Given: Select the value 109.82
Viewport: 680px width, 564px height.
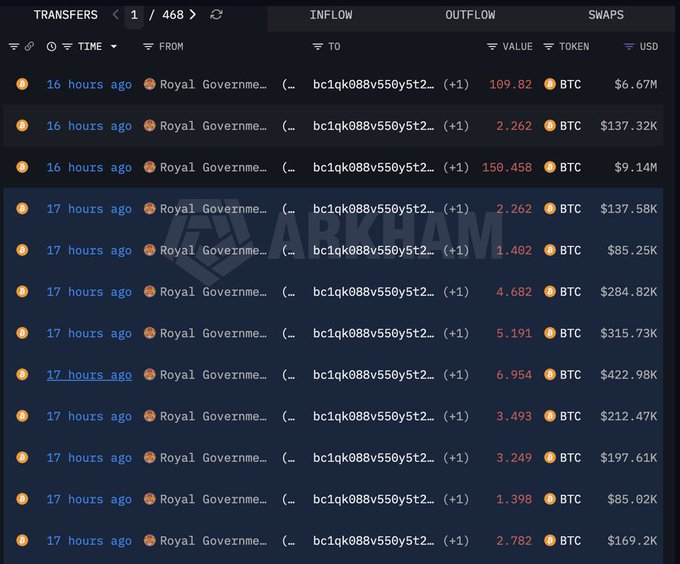Looking at the screenshot, I should tap(510, 84).
